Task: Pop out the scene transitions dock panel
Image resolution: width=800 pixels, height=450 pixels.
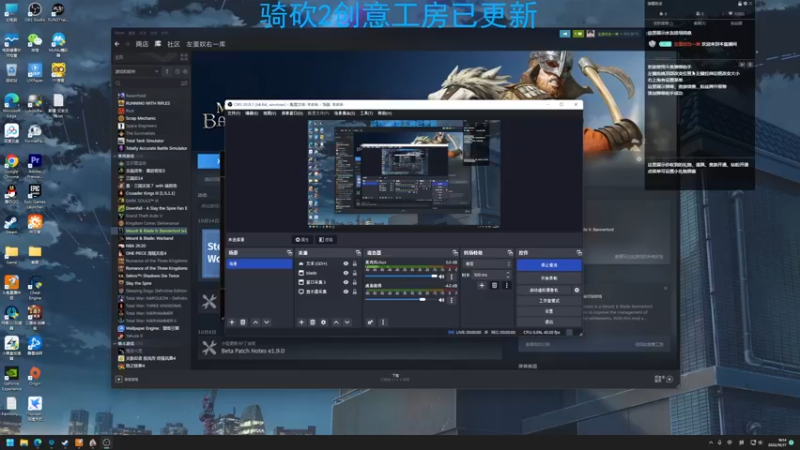Action: [x=510, y=253]
